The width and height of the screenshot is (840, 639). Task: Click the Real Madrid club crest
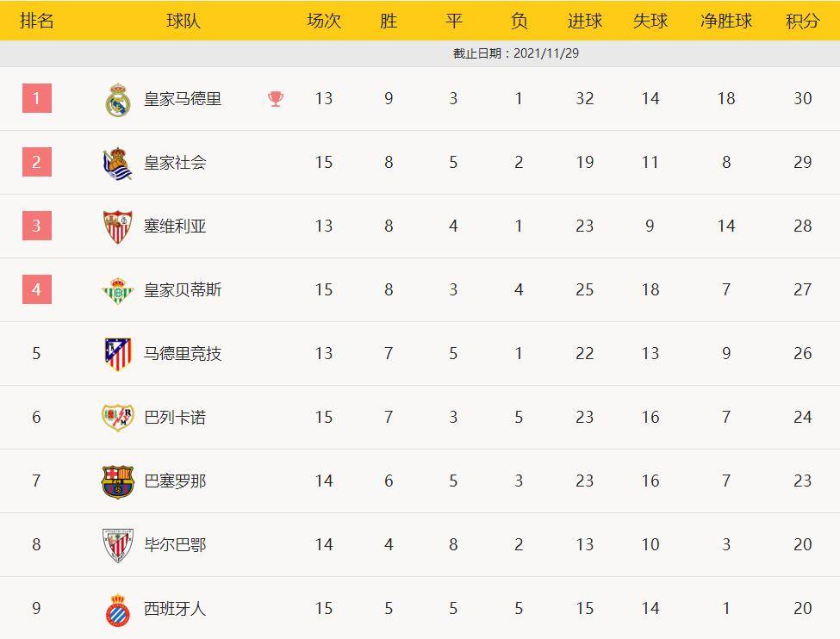(x=117, y=99)
